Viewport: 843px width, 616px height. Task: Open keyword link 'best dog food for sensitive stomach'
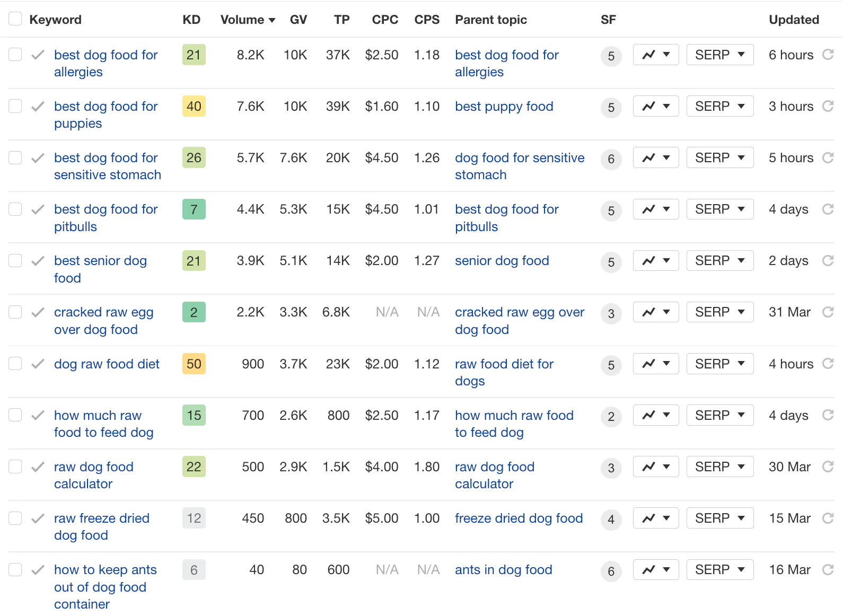[108, 166]
